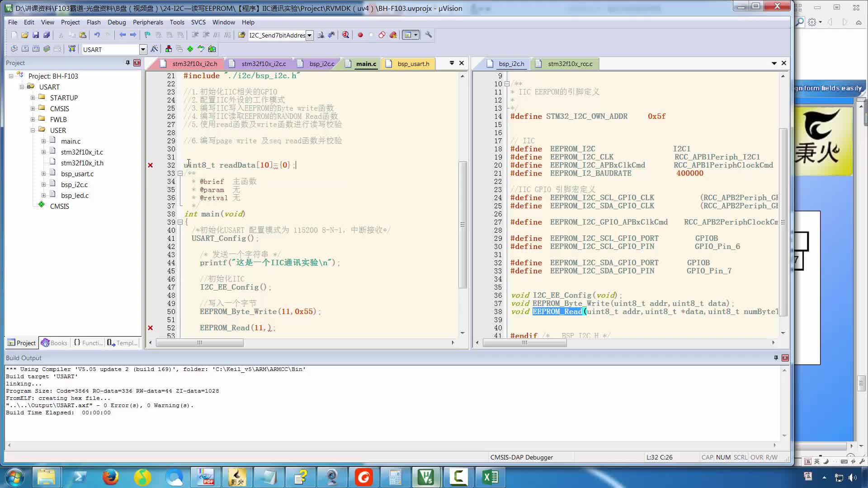Navigate backward in code history
The image size is (868, 488).
click(x=122, y=35)
